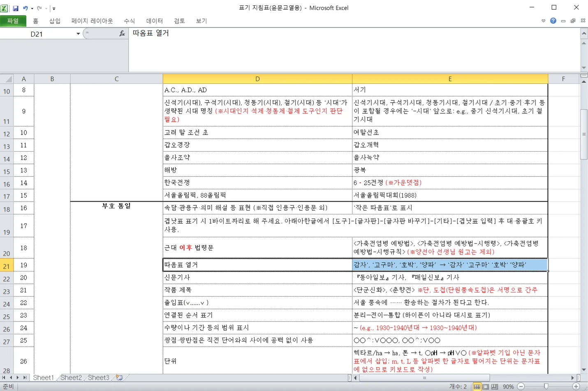This screenshot has height=391, width=588.
Task: Restore down the workbook window icon
Action: pyautogui.click(x=573, y=21)
